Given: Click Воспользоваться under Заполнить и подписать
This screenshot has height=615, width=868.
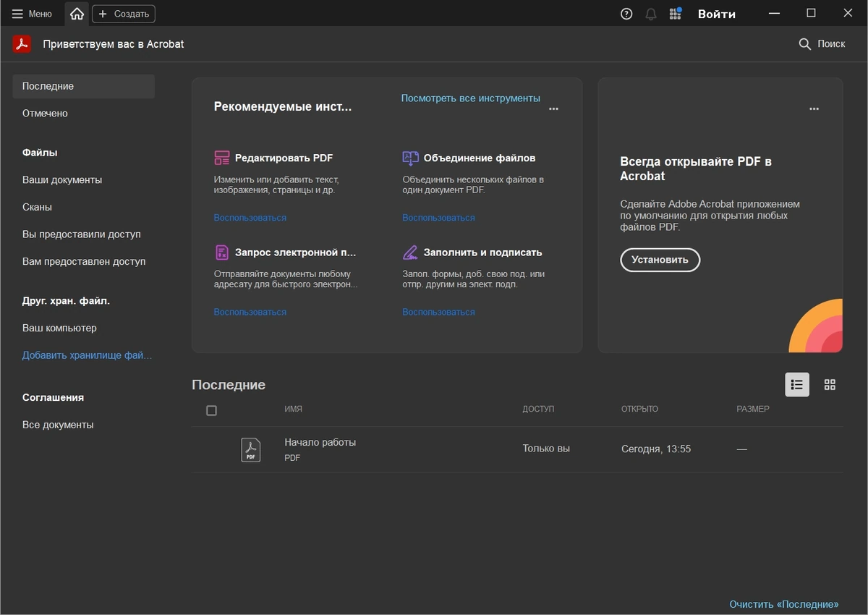Looking at the screenshot, I should 438,313.
